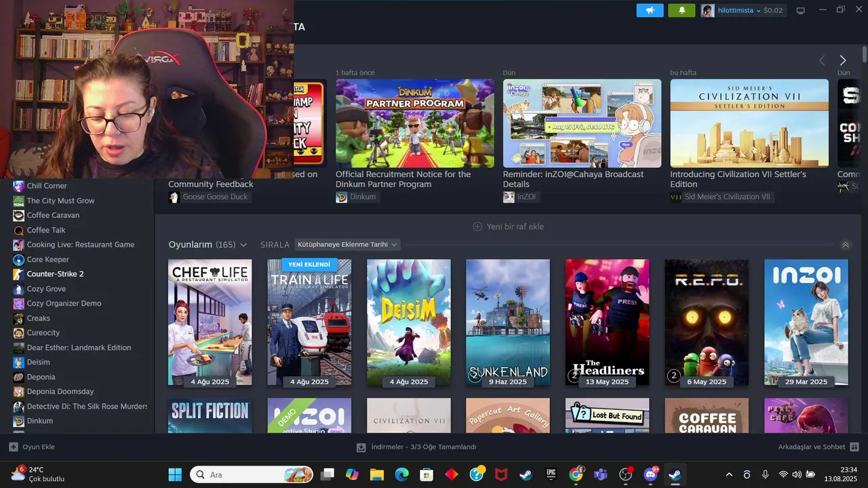Click the Ara taskbar search box
Image resolution: width=868 pixels, height=488 pixels.
[252, 474]
